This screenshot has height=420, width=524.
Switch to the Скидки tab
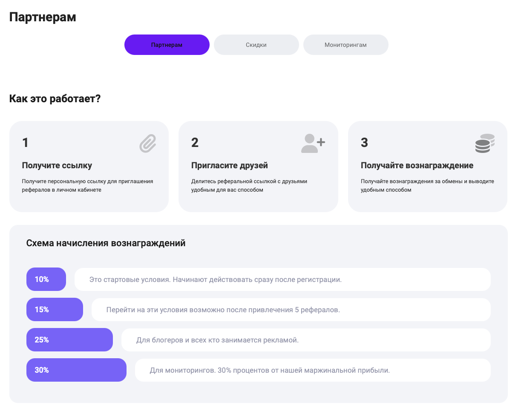pos(256,44)
